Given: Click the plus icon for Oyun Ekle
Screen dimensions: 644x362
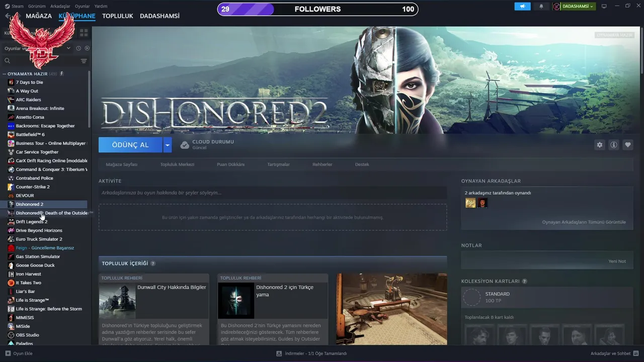Looking at the screenshot, I should (x=8, y=353).
